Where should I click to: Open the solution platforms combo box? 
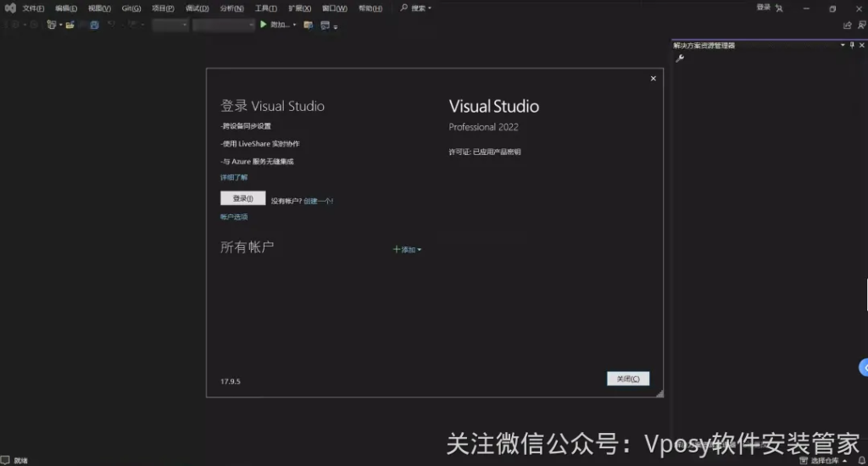pyautogui.click(x=224, y=25)
